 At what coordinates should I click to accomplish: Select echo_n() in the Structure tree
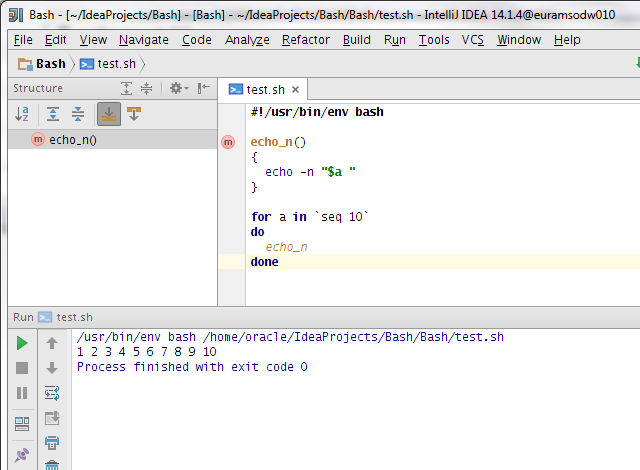pyautogui.click(x=73, y=140)
